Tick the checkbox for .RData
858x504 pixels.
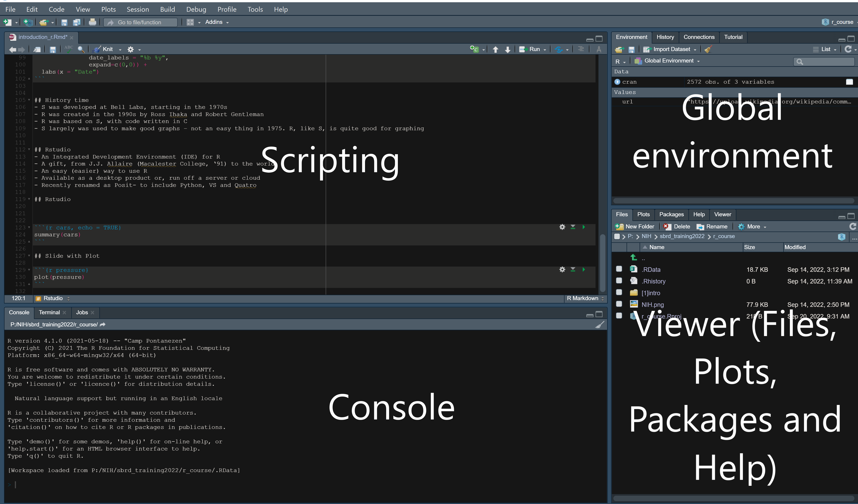619,269
